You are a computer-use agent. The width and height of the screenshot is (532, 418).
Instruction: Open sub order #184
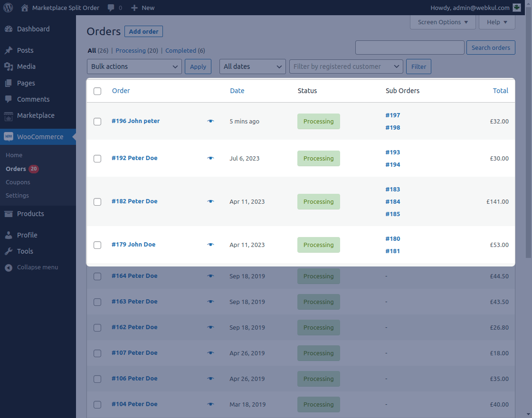tap(392, 201)
